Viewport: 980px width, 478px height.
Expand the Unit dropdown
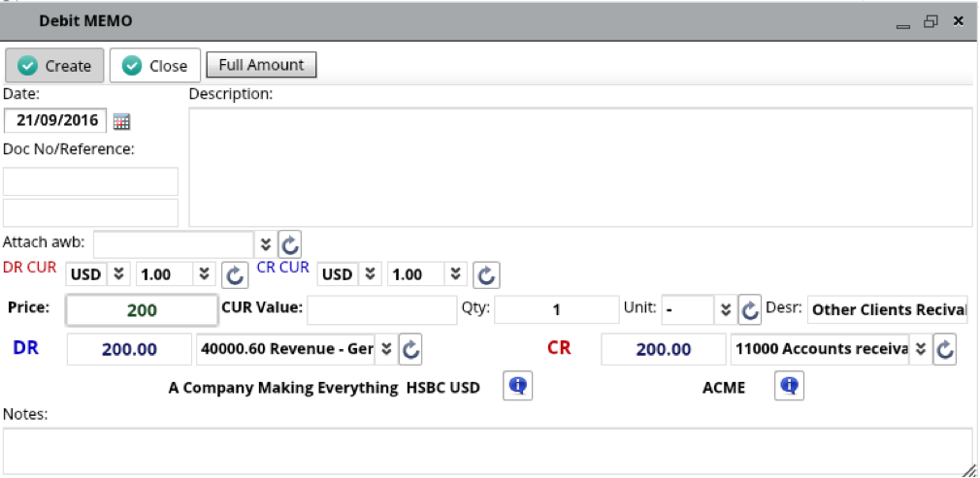tap(725, 310)
